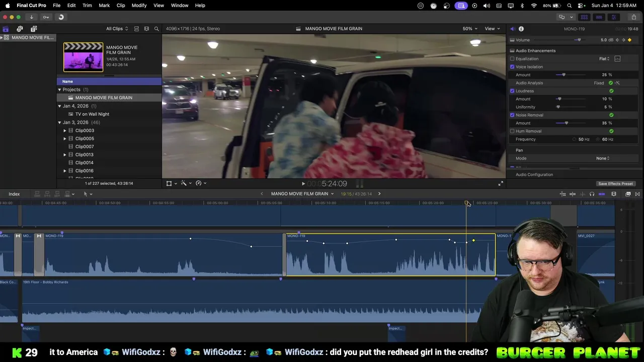This screenshot has height=362, width=644.
Task: Toggle timeline snapping icon
Action: tap(602, 194)
